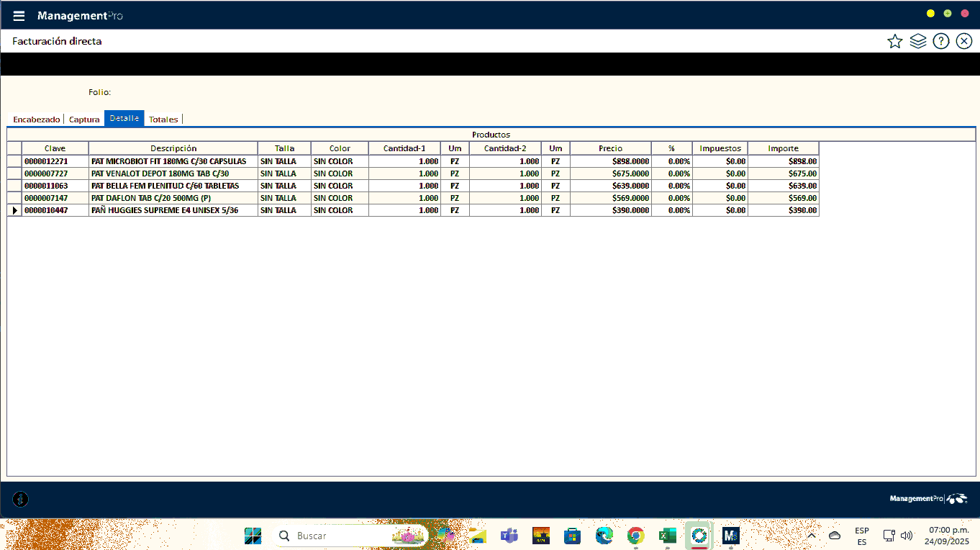980x550 pixels.
Task: Click the round info icon in bottom bar
Action: 21,499
